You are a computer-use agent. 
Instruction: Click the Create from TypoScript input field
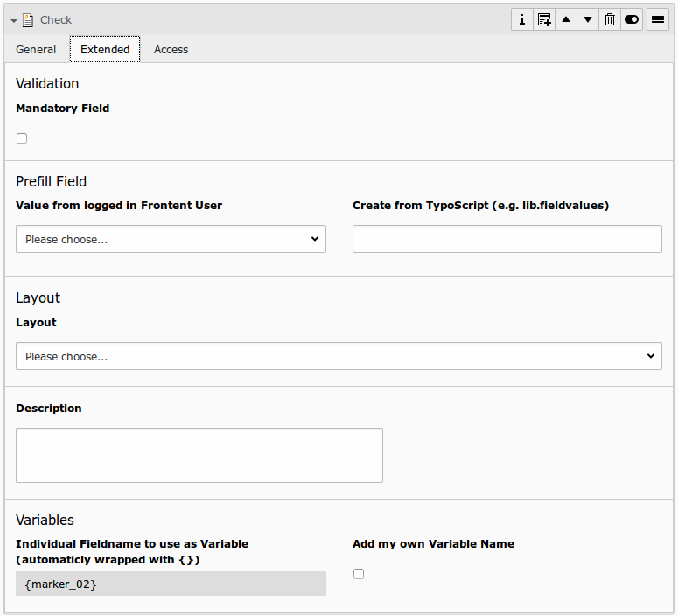507,239
